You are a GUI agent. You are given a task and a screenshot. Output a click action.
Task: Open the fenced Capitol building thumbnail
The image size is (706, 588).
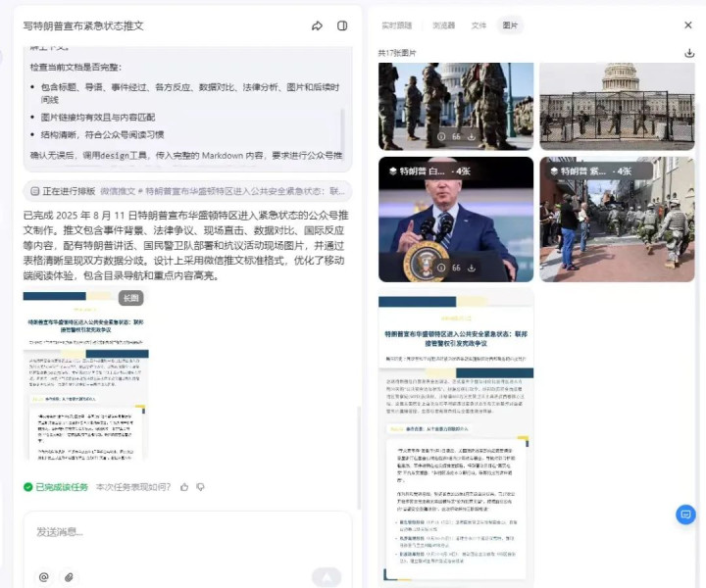coord(618,106)
